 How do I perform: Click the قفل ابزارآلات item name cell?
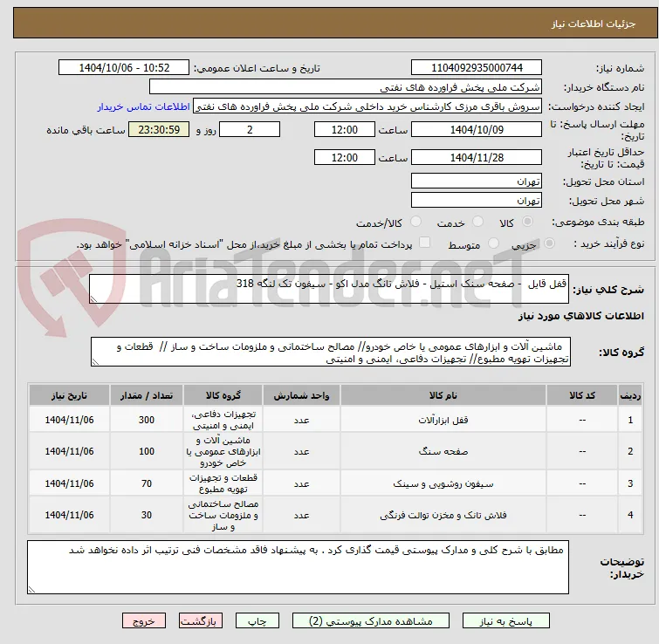coord(443,420)
